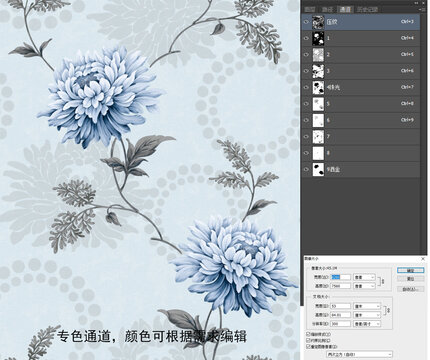Toggle visibility of channel 8
This screenshot has height=360, width=430.
(x=306, y=153)
